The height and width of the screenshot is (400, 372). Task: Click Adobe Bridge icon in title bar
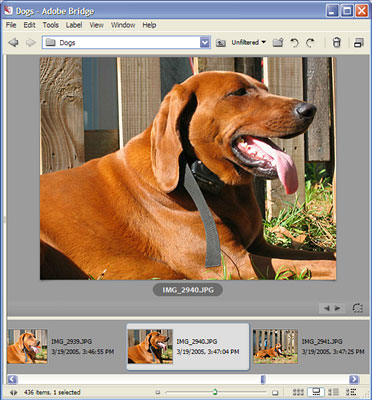pyautogui.click(x=8, y=10)
